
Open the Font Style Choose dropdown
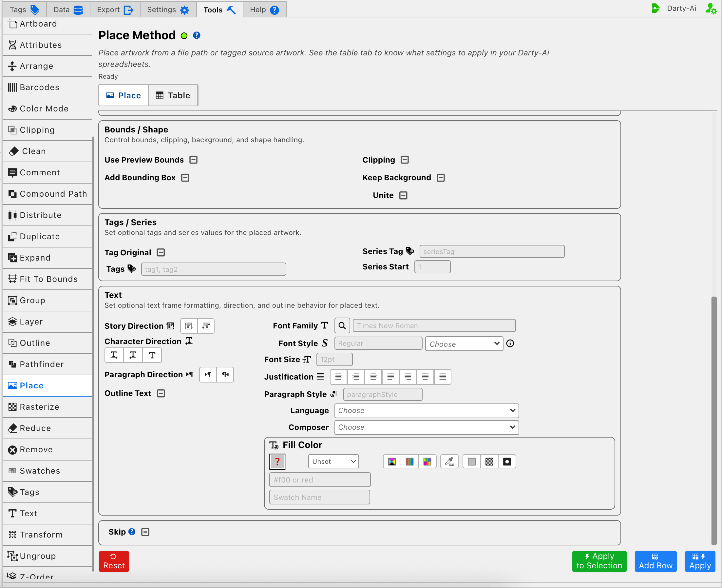point(464,344)
